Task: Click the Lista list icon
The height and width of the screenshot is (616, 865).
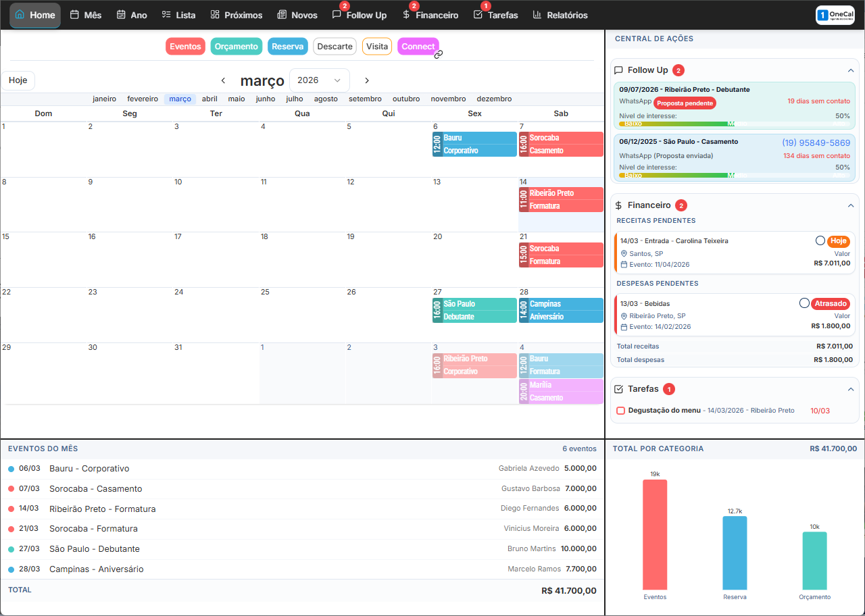Action: click(x=166, y=15)
